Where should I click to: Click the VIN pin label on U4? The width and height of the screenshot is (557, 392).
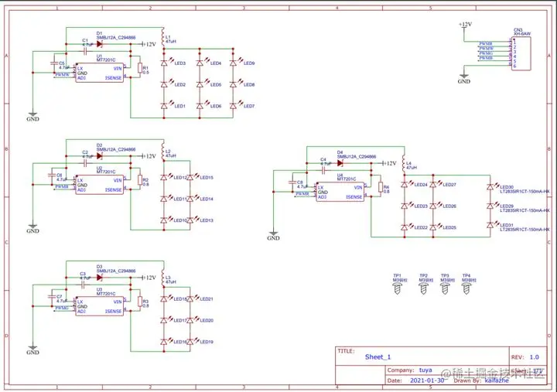click(x=358, y=187)
